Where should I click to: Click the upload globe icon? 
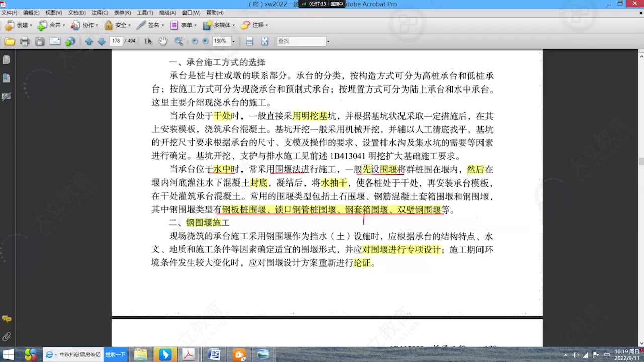coord(70,41)
